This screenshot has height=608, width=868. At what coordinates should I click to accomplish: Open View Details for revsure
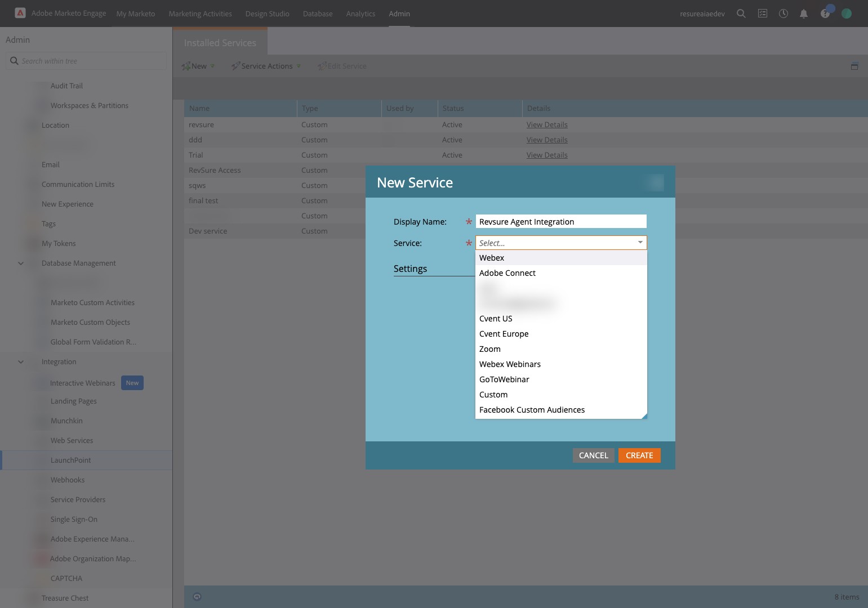click(x=547, y=124)
